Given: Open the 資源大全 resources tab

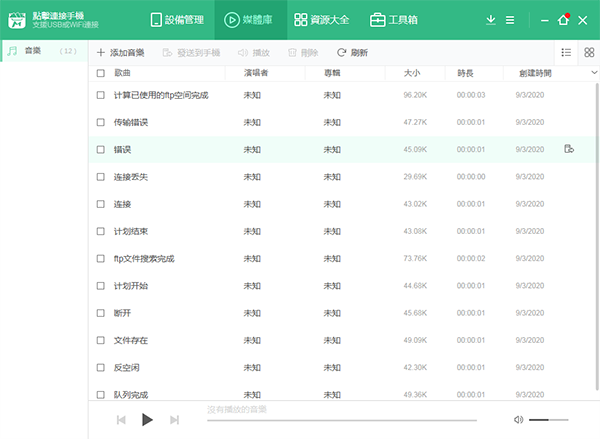Looking at the screenshot, I should click(x=321, y=20).
